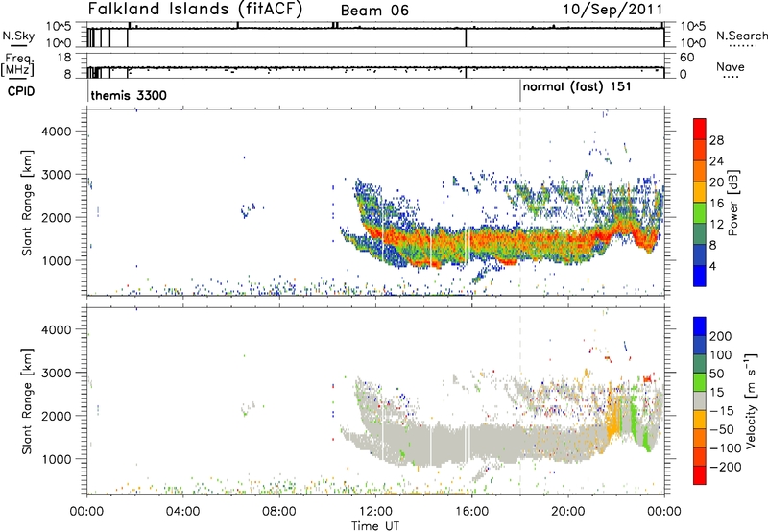Click the '1000' tick of the velocity panel
This screenshot has width=768, height=532.
[56, 459]
